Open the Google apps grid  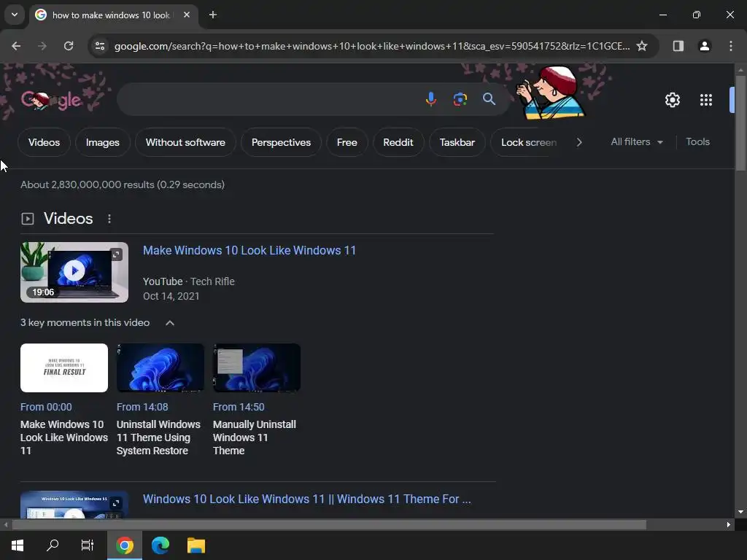pyautogui.click(x=706, y=100)
